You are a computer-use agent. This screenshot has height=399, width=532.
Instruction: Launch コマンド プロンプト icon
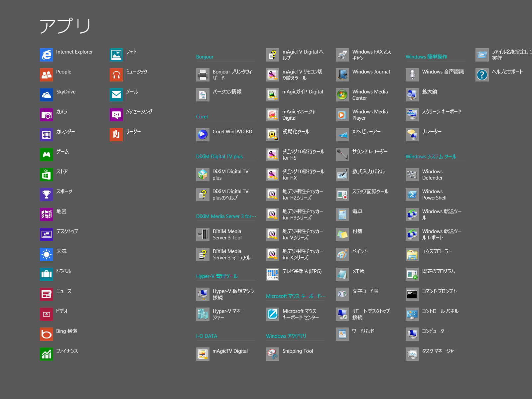[x=412, y=294]
